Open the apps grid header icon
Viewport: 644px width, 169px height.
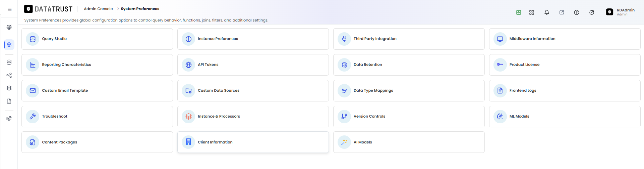click(x=532, y=12)
